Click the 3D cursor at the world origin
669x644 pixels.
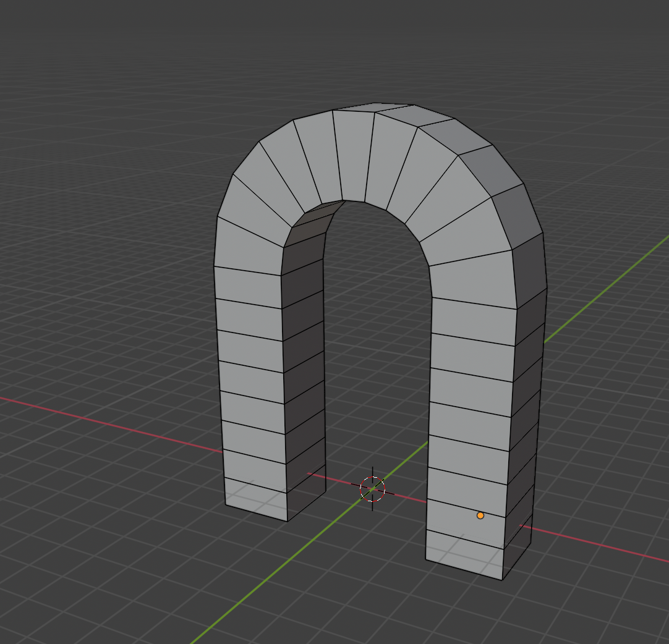[x=372, y=489]
